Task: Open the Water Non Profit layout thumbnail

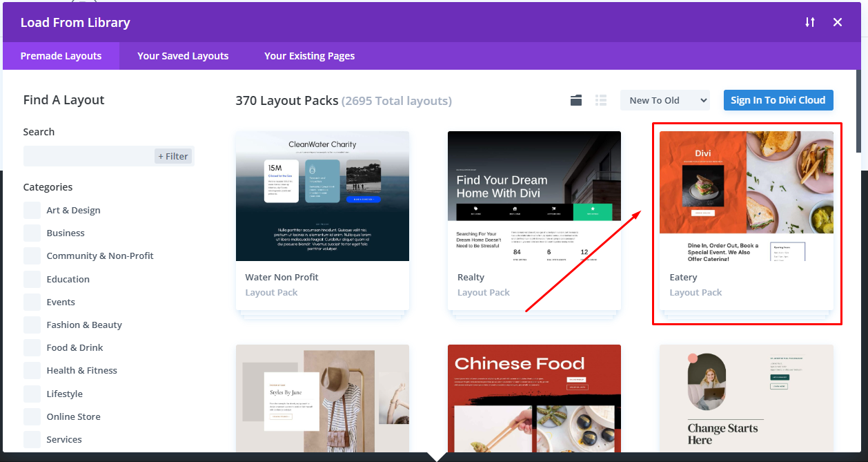Action: coord(322,196)
